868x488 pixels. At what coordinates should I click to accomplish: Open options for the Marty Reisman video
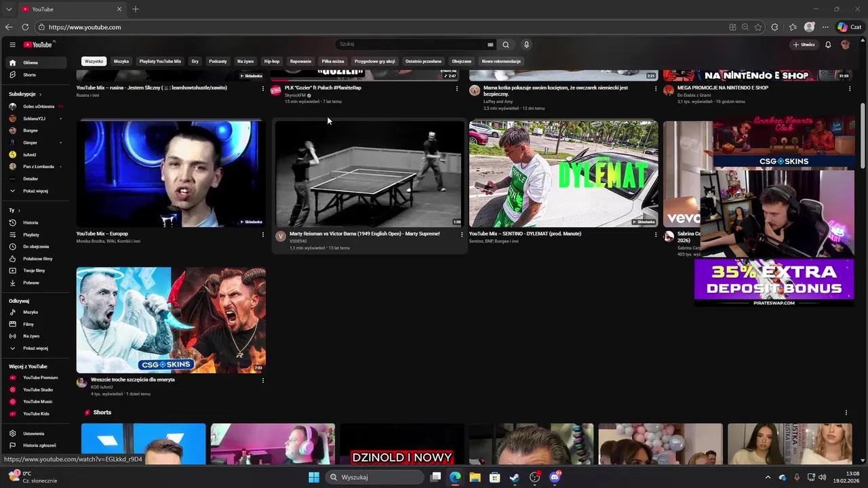(x=462, y=235)
